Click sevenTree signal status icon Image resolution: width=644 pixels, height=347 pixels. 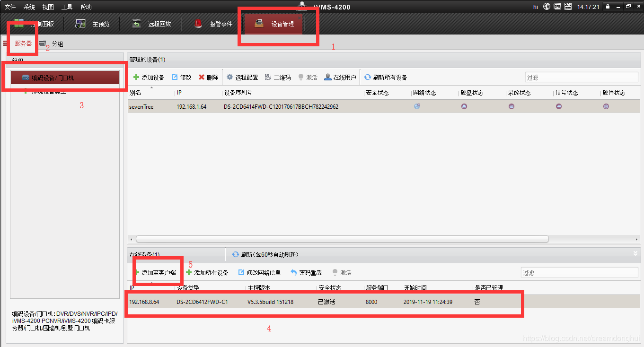point(559,106)
